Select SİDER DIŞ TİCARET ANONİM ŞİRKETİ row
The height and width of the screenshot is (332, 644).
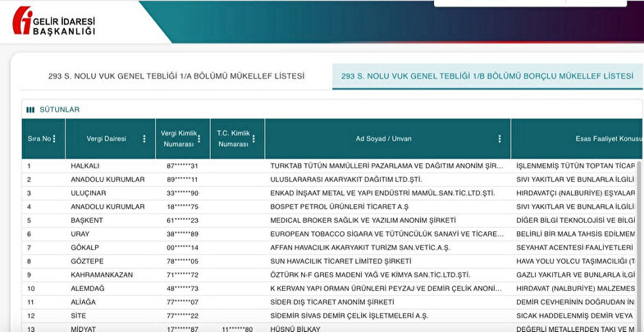click(x=332, y=302)
